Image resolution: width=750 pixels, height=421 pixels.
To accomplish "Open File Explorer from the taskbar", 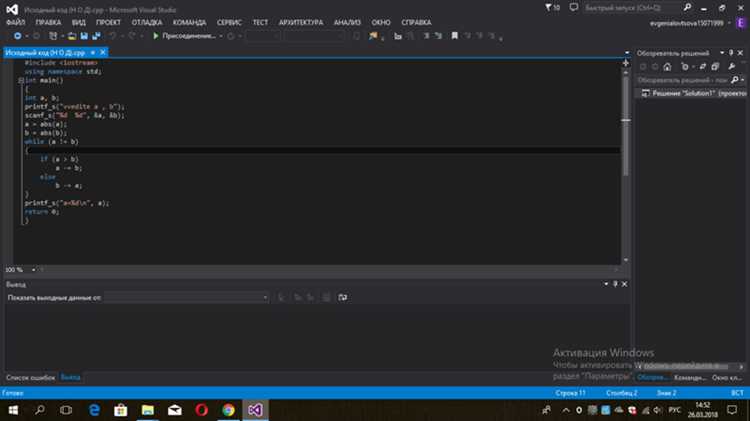I will [x=148, y=410].
